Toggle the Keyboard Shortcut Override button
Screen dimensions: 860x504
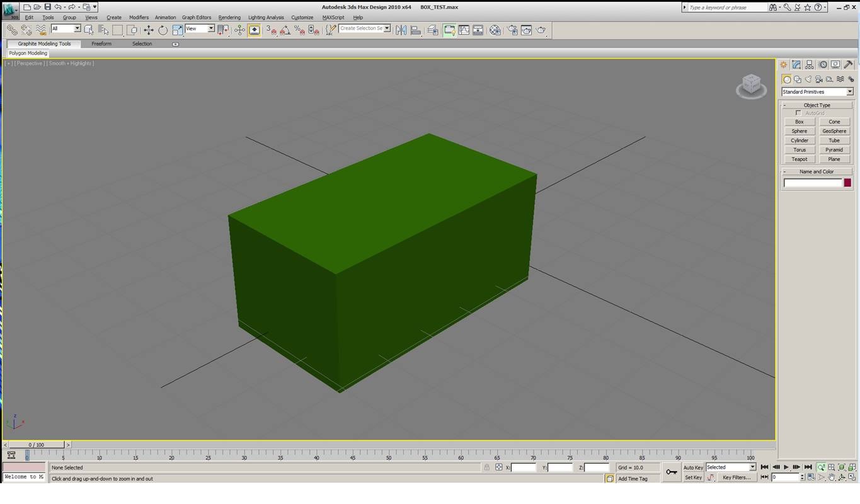[x=254, y=30]
